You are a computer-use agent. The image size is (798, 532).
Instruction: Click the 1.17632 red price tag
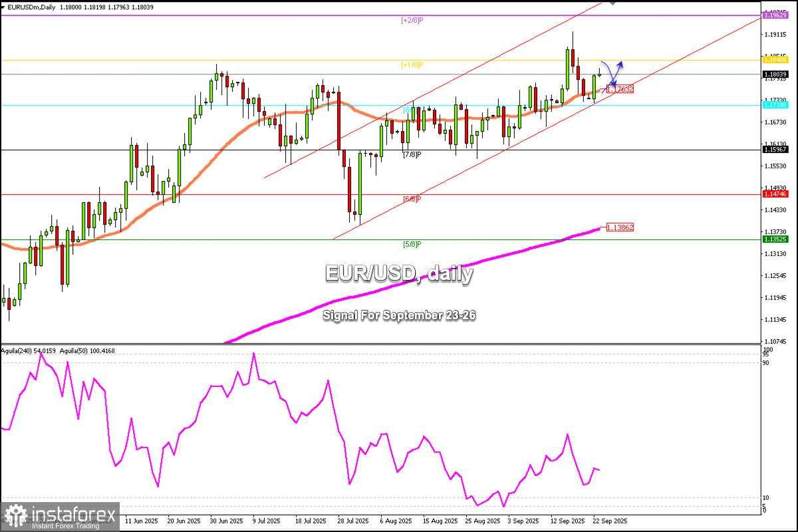620,88
